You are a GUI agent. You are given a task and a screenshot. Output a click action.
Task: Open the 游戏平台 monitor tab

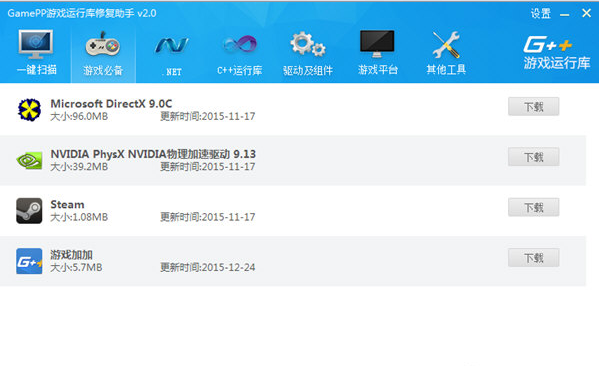click(x=377, y=53)
